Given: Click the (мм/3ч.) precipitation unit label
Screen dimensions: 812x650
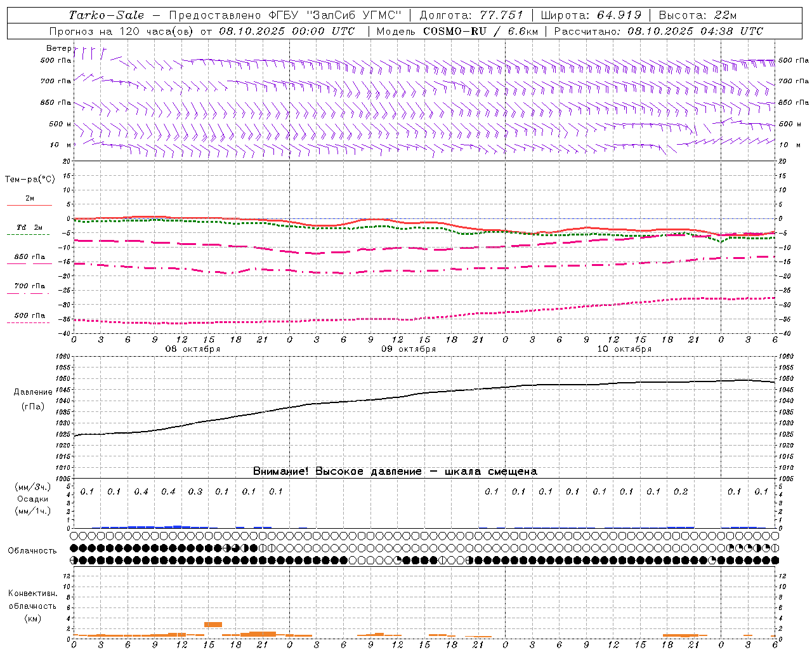Looking at the screenshot, I should 33,487.
